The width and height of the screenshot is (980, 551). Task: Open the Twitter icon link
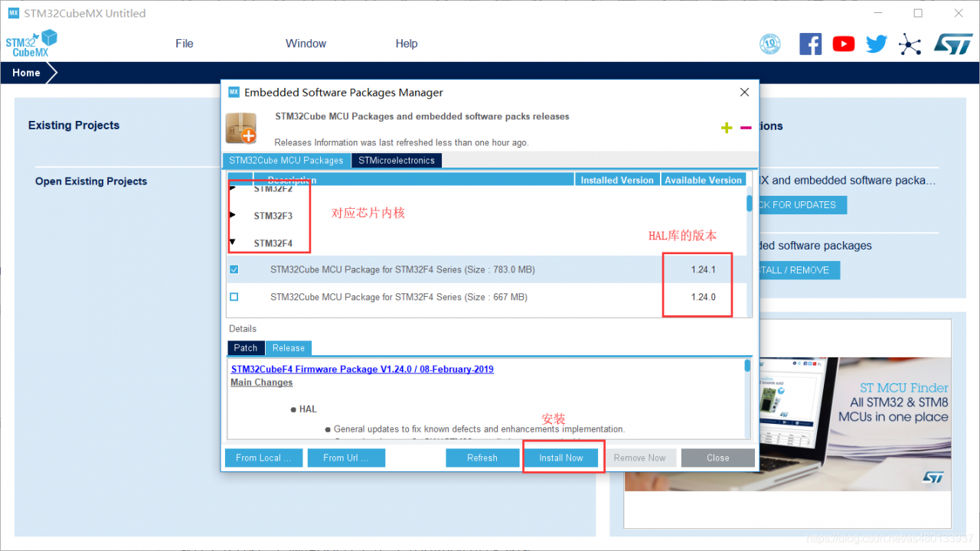(877, 44)
